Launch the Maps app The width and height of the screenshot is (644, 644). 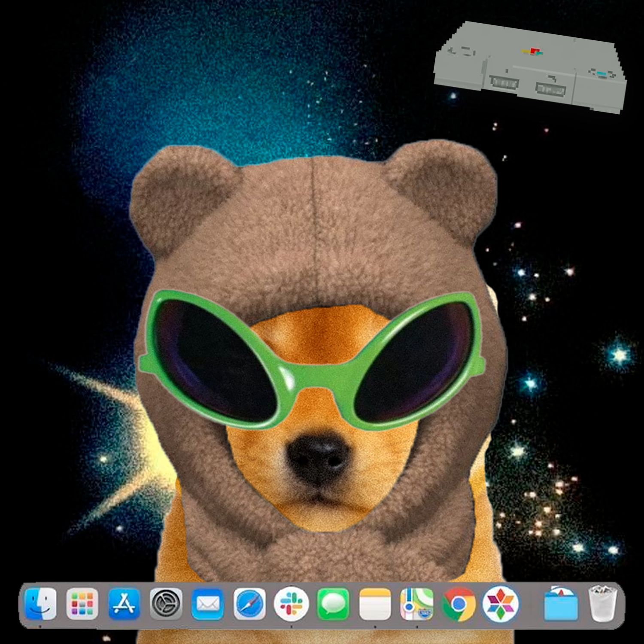[x=417, y=604]
